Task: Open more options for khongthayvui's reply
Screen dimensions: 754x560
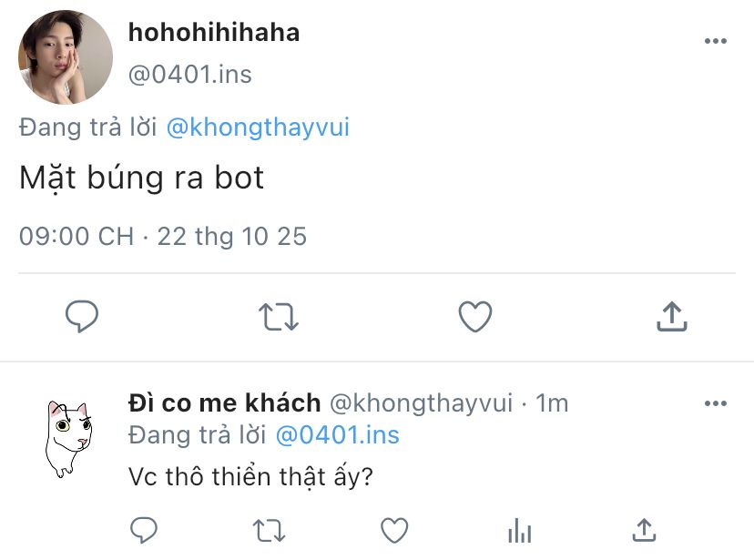Action: coord(716,403)
